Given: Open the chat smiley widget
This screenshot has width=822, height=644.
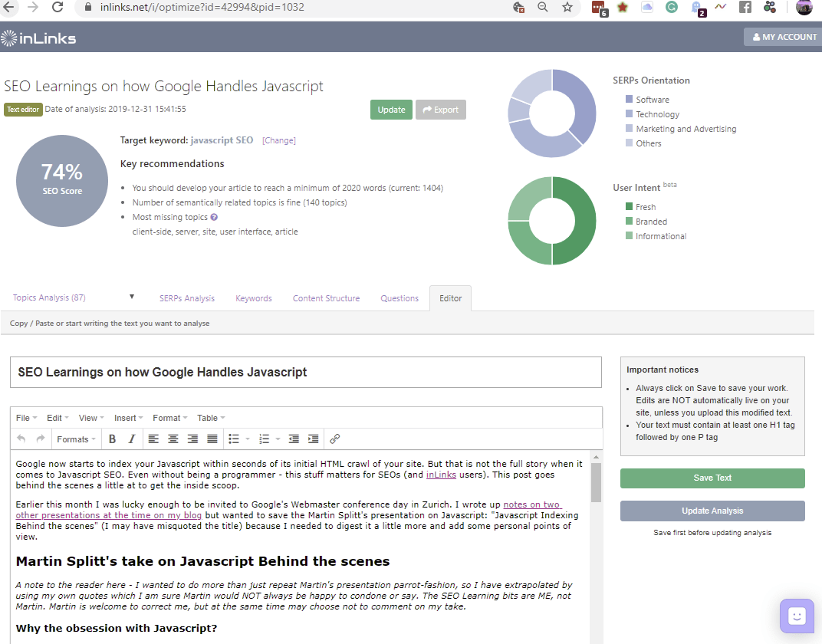Looking at the screenshot, I should click(x=797, y=616).
